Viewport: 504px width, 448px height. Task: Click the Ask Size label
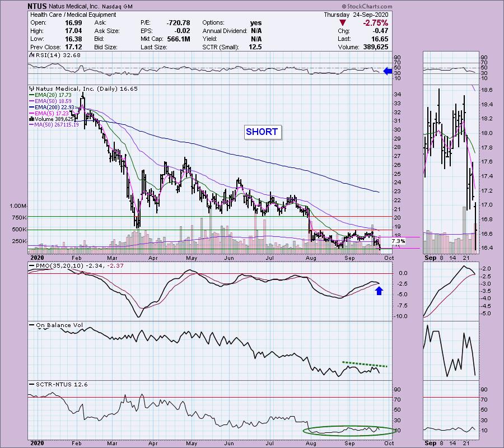click(107, 31)
